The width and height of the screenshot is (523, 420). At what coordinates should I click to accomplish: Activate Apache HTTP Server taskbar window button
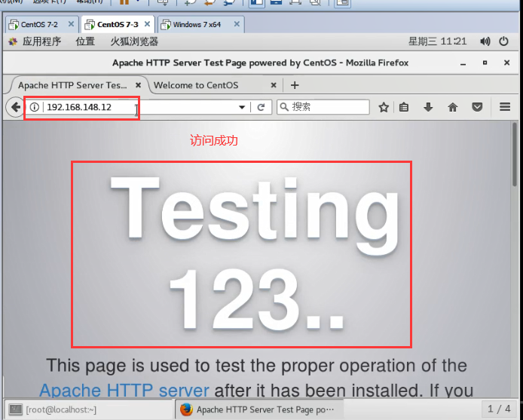[x=258, y=409]
